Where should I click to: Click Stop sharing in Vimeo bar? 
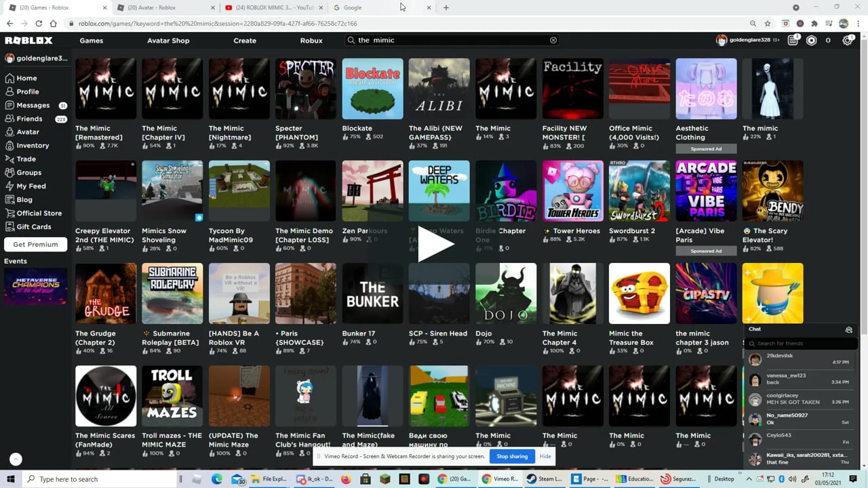[512, 456]
